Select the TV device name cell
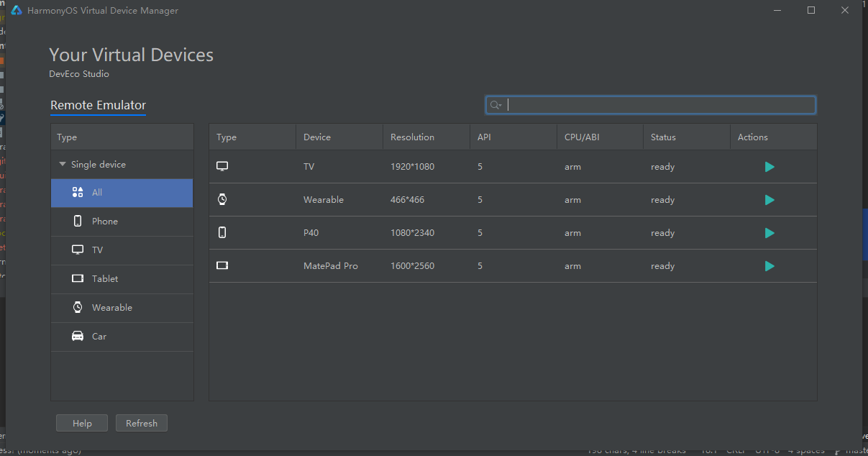 click(x=309, y=167)
